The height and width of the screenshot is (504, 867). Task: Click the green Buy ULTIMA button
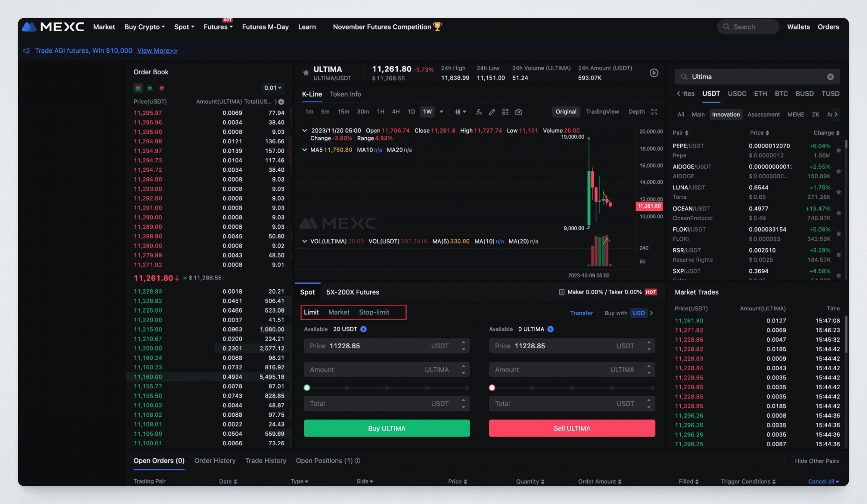pyautogui.click(x=387, y=428)
